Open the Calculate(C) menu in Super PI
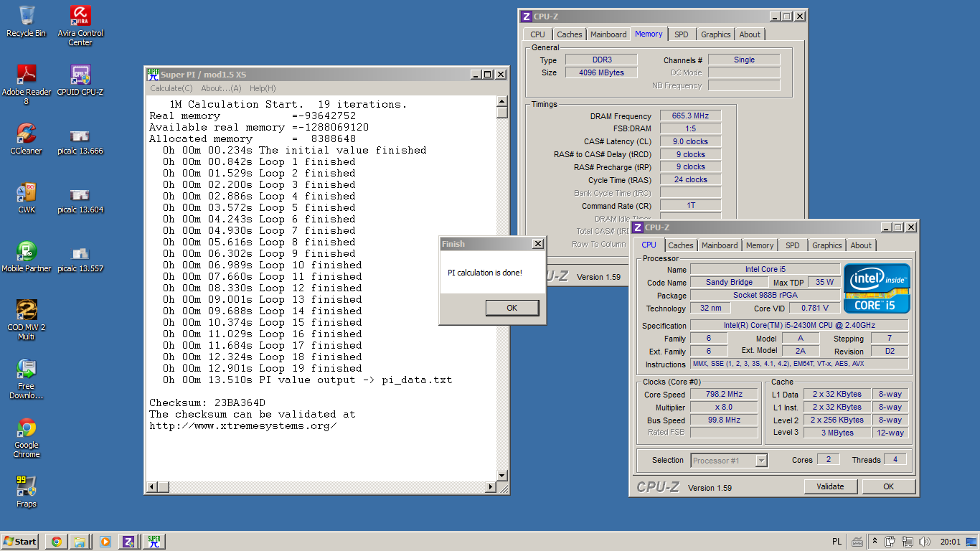The image size is (980, 551). pyautogui.click(x=171, y=88)
